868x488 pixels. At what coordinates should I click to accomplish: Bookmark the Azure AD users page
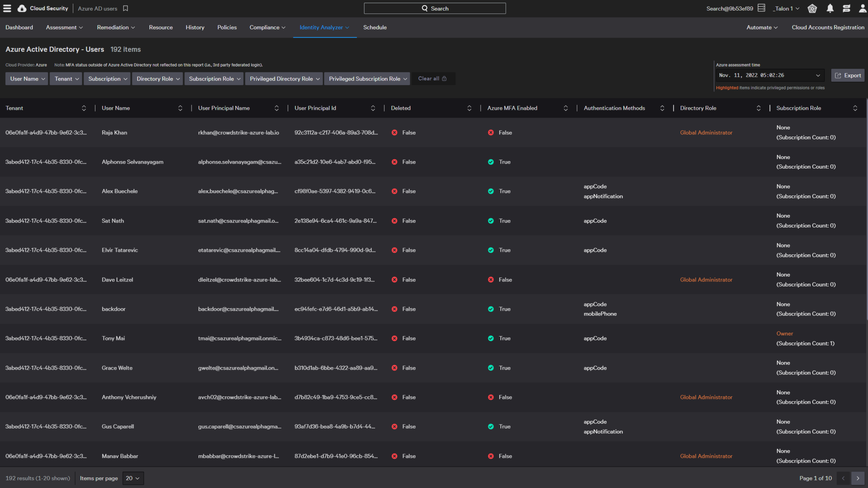click(125, 8)
